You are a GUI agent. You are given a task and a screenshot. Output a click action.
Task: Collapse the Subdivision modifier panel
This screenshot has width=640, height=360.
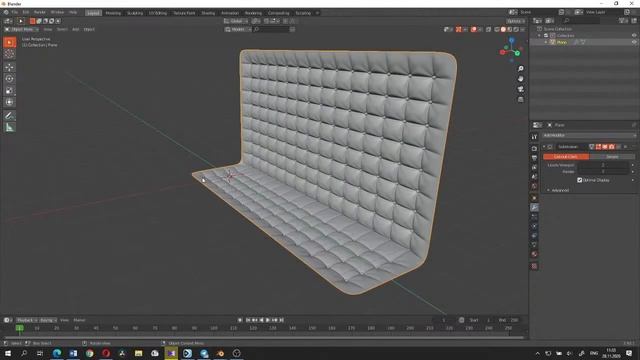[544, 147]
